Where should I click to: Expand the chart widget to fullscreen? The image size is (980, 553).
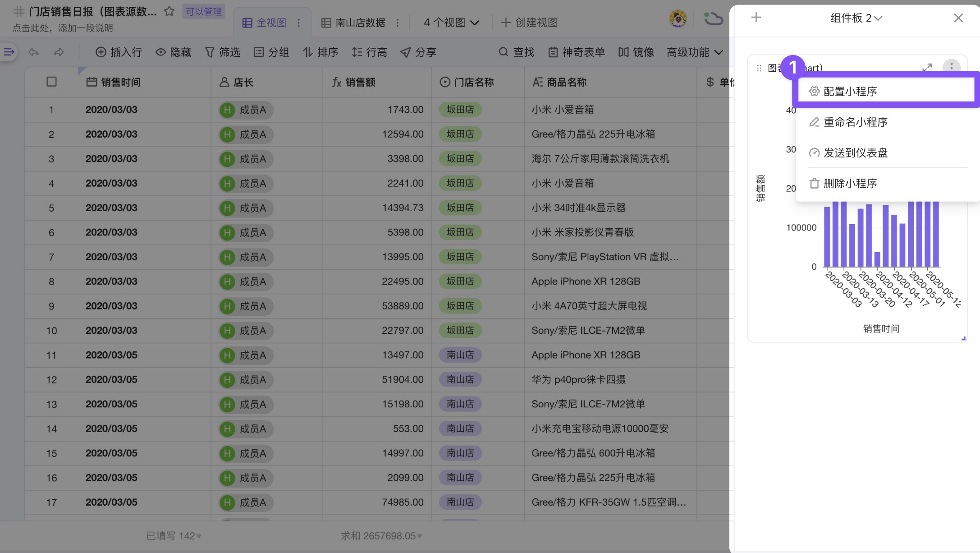pos(927,68)
